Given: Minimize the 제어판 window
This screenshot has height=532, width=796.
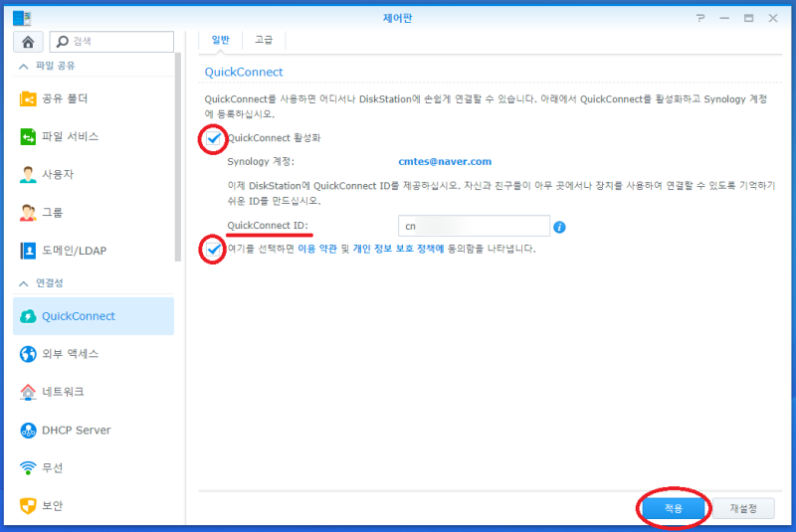Looking at the screenshot, I should click(724, 18).
